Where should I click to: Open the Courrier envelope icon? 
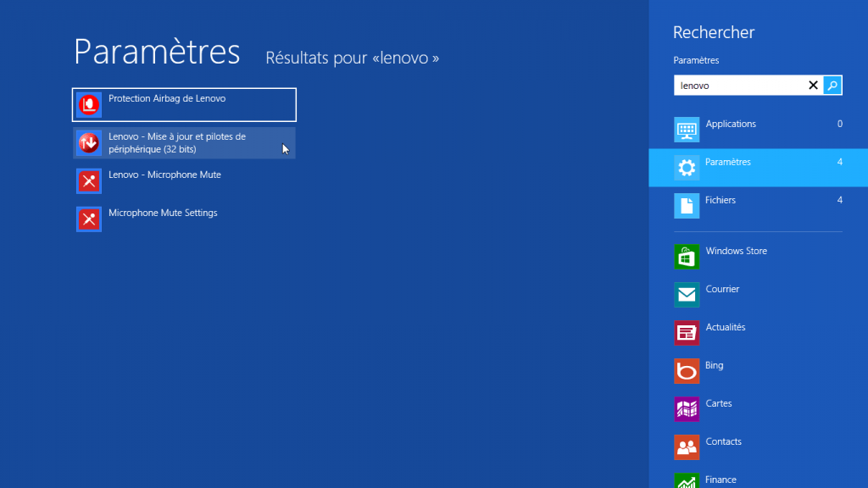[687, 295]
